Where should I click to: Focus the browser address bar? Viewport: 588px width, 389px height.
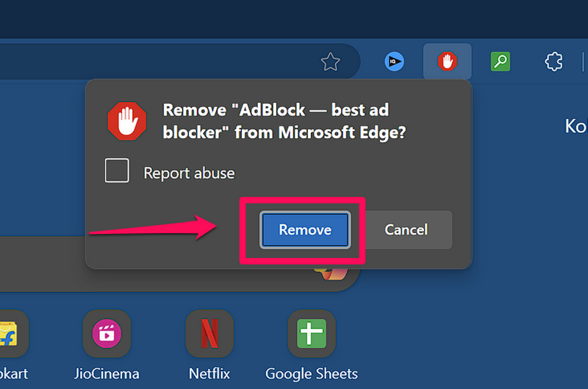[147, 63]
